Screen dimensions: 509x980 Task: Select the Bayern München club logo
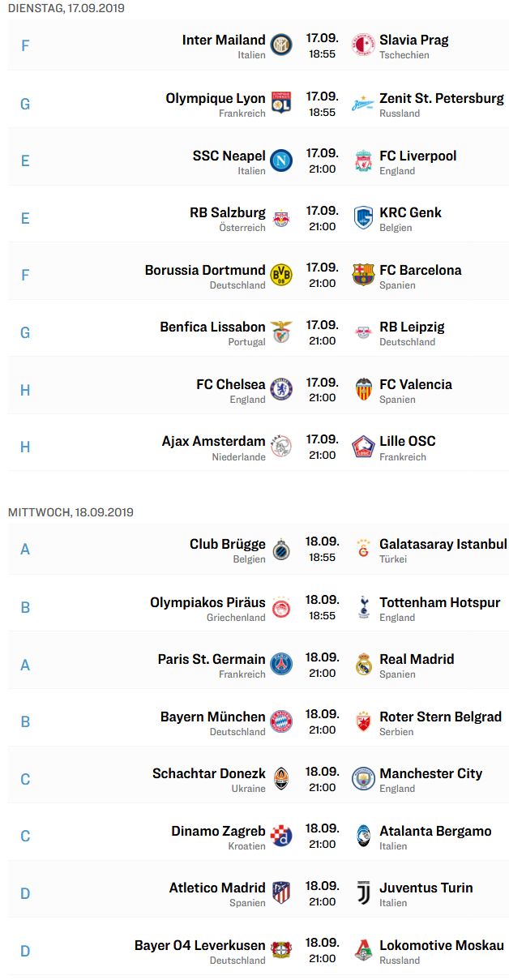(x=281, y=721)
